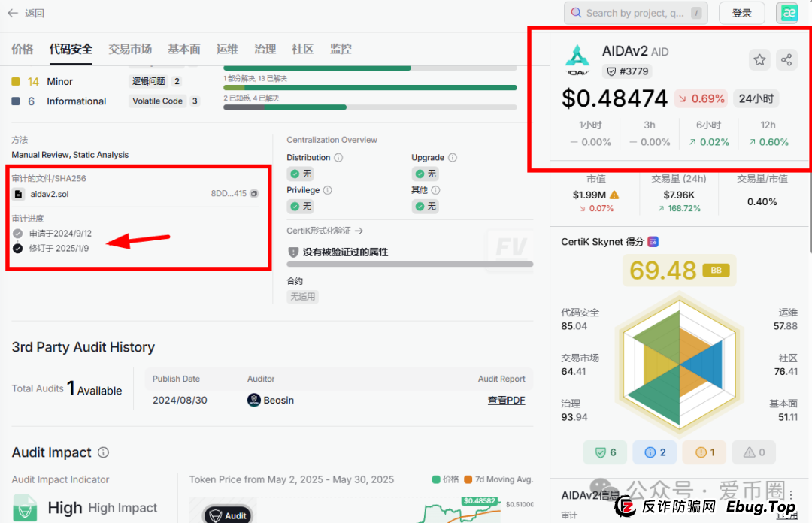Image resolution: width=812 pixels, height=523 pixels.
Task: Switch to the 交易市场 tab
Action: (132, 49)
